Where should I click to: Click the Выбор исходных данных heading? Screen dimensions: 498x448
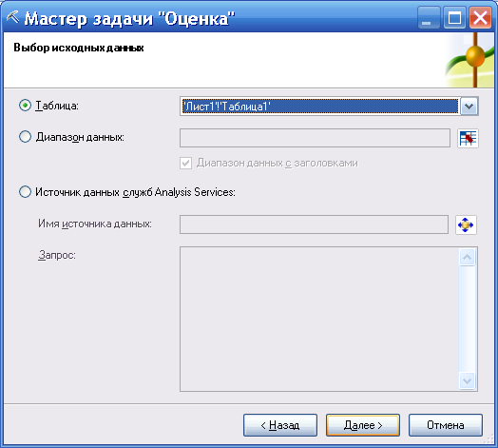(79, 48)
